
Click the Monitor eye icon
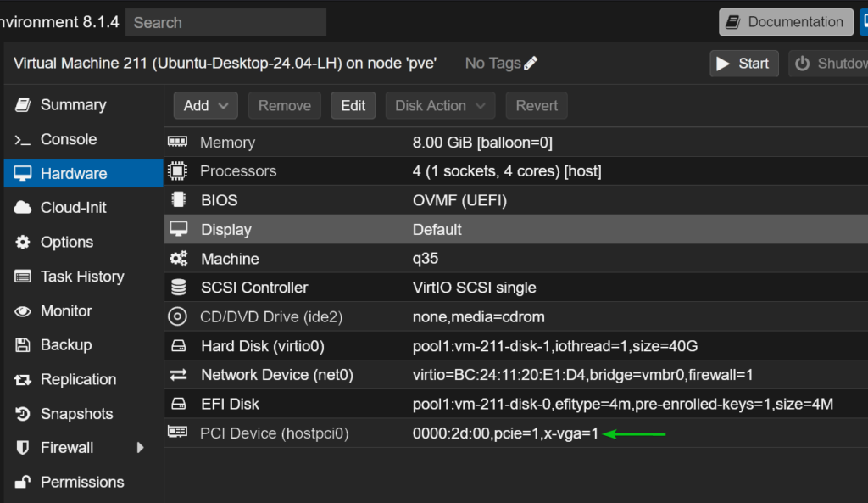[23, 311]
